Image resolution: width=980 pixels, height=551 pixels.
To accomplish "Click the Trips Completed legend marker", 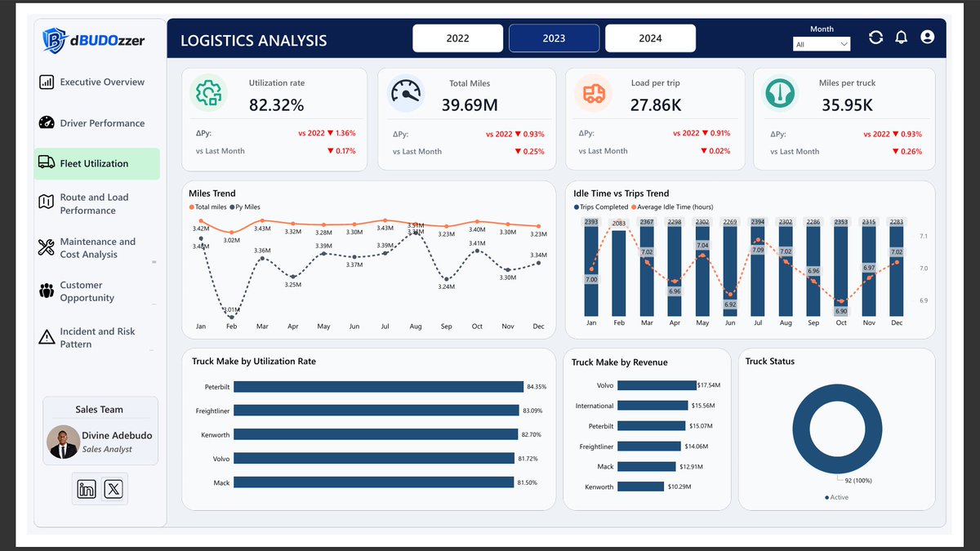I will coord(577,207).
